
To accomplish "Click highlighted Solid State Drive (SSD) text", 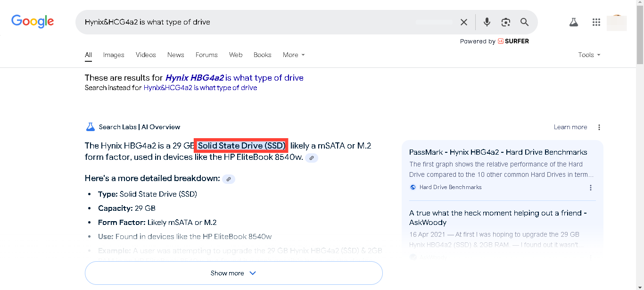I will [241, 146].
